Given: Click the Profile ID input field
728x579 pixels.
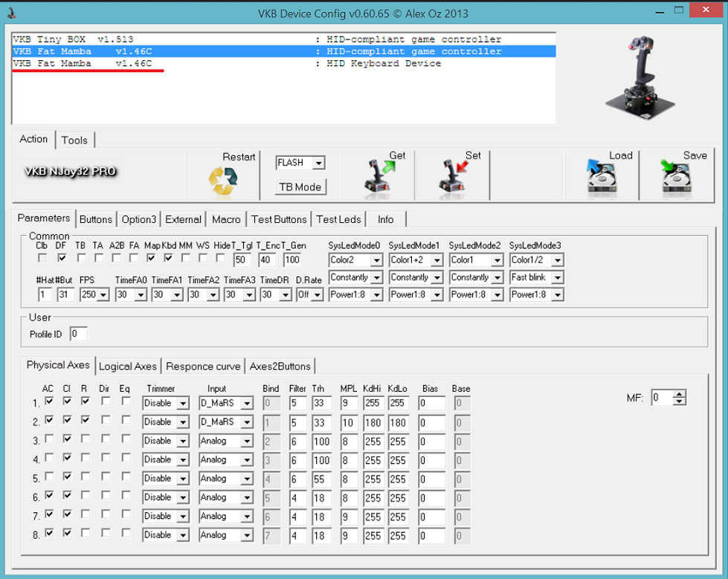Looking at the screenshot, I should [x=79, y=334].
